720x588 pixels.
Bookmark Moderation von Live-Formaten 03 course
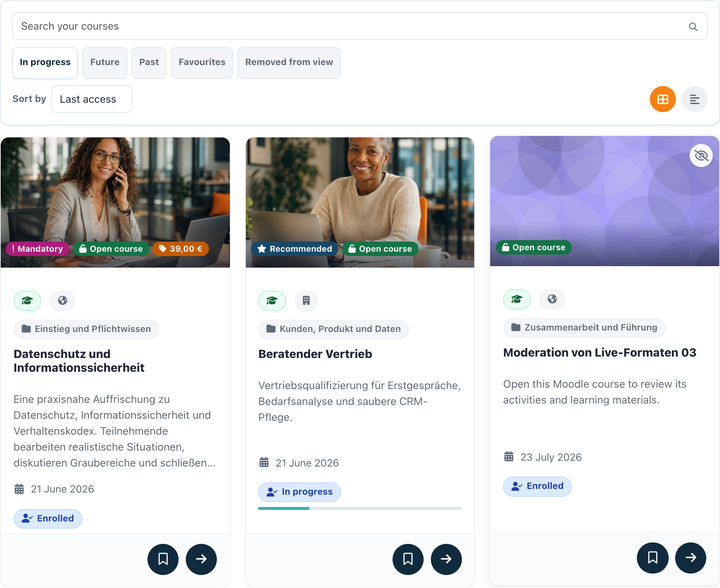tap(652, 558)
